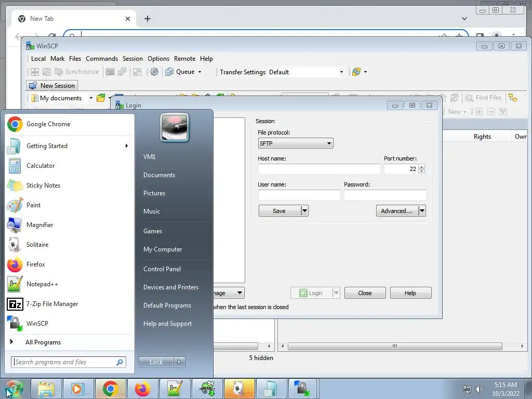Open Windows Media Player from taskbar
This screenshot has height=399, width=532.
pos(78,389)
